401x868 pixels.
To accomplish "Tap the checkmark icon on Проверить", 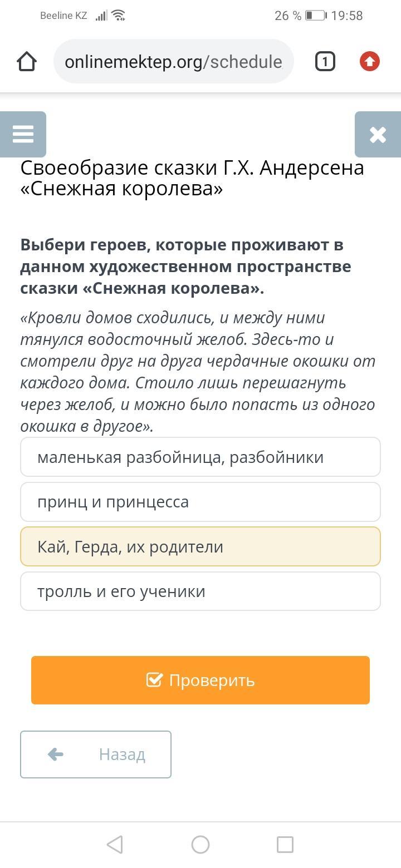I will [154, 680].
